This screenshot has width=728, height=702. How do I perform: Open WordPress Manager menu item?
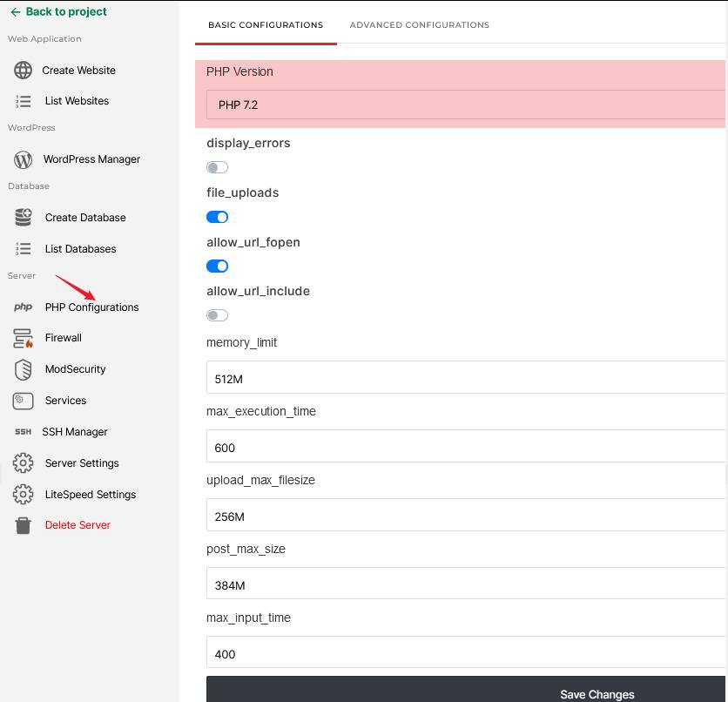tap(91, 159)
